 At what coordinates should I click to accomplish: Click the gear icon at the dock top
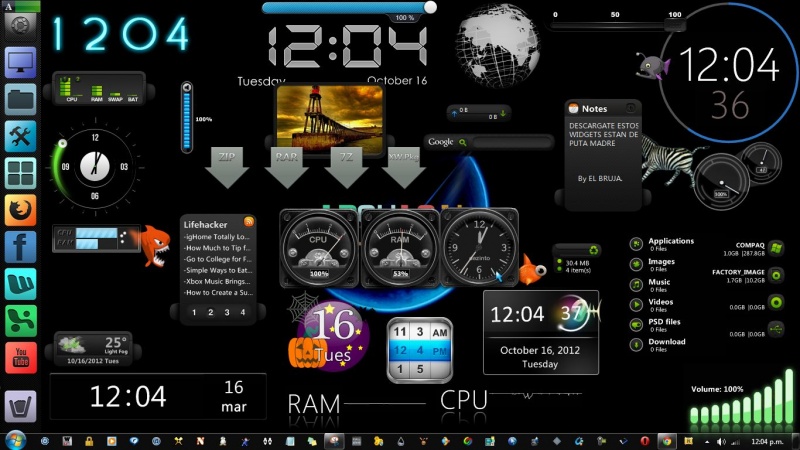coord(20,25)
